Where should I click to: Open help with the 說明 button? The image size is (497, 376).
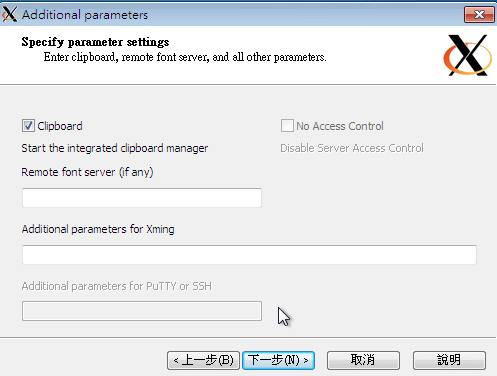(x=449, y=360)
